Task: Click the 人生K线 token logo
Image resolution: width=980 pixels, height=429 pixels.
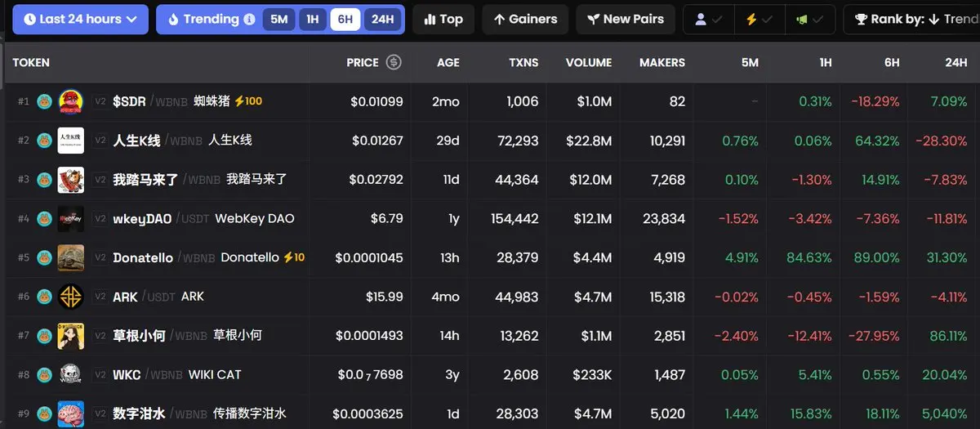Action: pyautogui.click(x=71, y=141)
